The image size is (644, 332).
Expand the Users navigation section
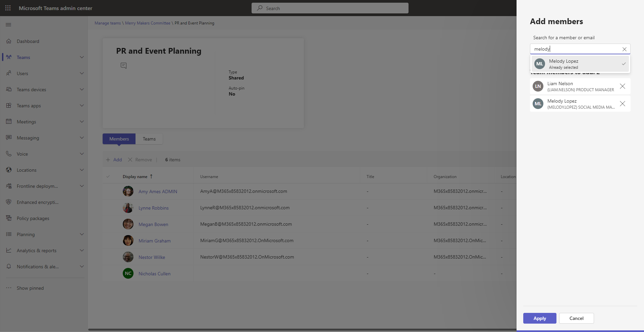[x=82, y=73]
